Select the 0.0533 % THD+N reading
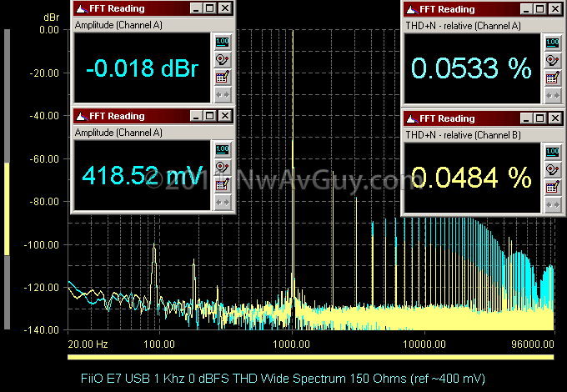Image resolution: width=567 pixels, height=392 pixels. tap(472, 68)
